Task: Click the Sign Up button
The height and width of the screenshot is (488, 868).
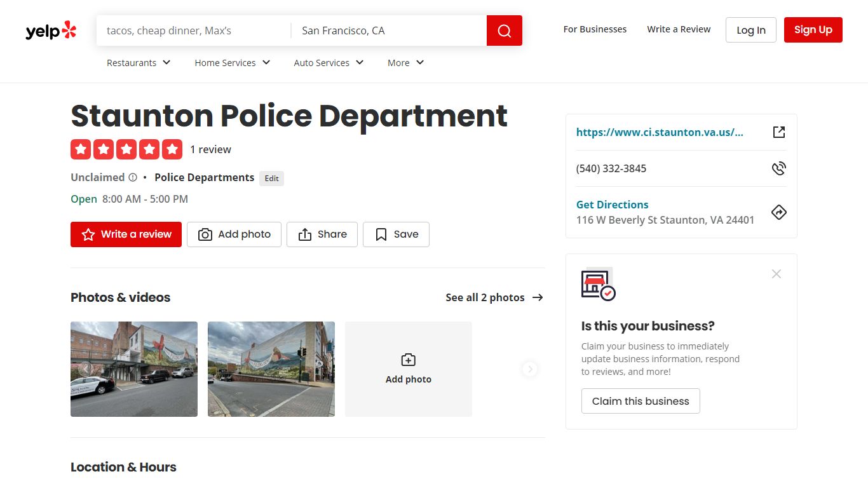Action: tap(813, 30)
